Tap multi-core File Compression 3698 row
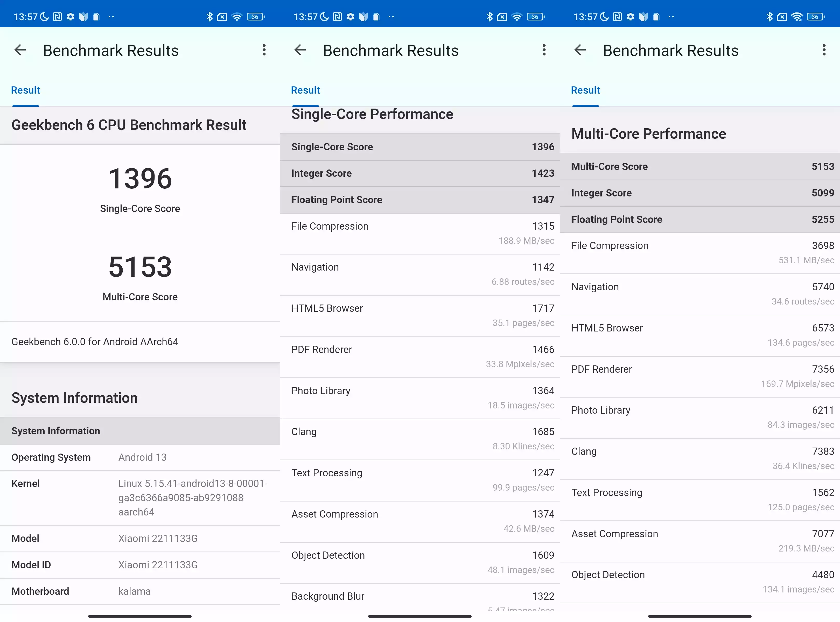Screen dimensions: 840x622 click(700, 253)
